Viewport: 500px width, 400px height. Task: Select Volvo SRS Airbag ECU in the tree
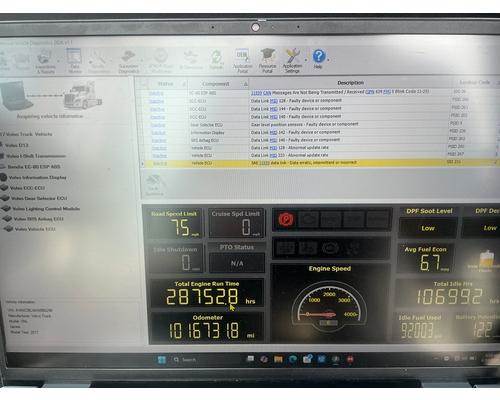click(x=38, y=219)
